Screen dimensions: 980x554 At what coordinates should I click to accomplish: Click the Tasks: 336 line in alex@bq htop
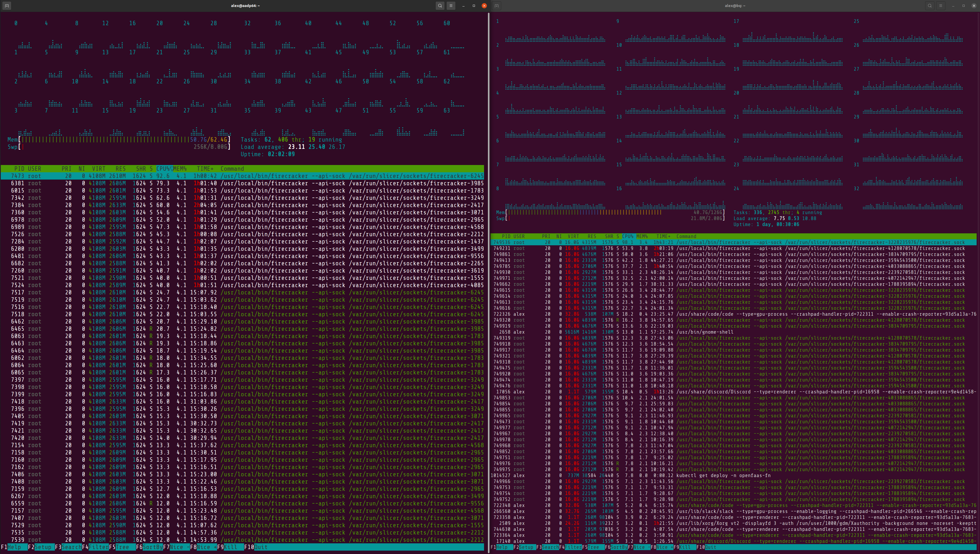778,212
